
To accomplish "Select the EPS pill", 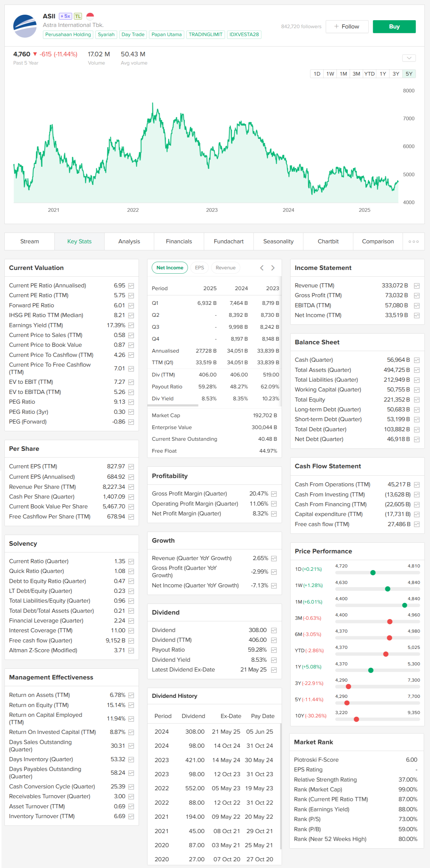I will [199, 268].
